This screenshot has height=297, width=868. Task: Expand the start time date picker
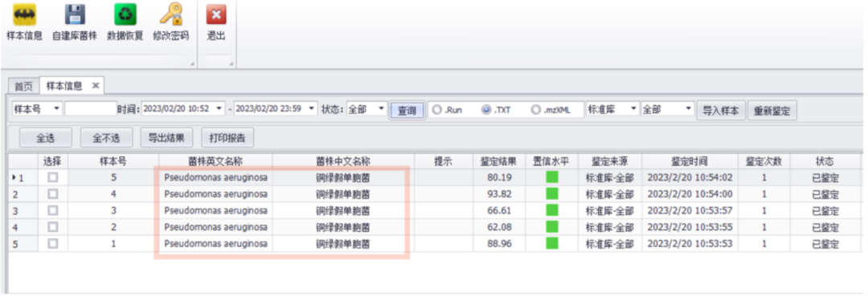coord(219,109)
